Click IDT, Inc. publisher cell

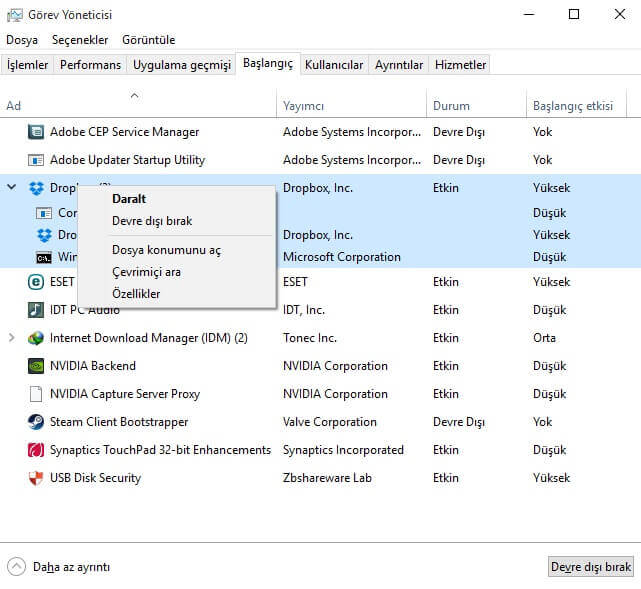(304, 310)
